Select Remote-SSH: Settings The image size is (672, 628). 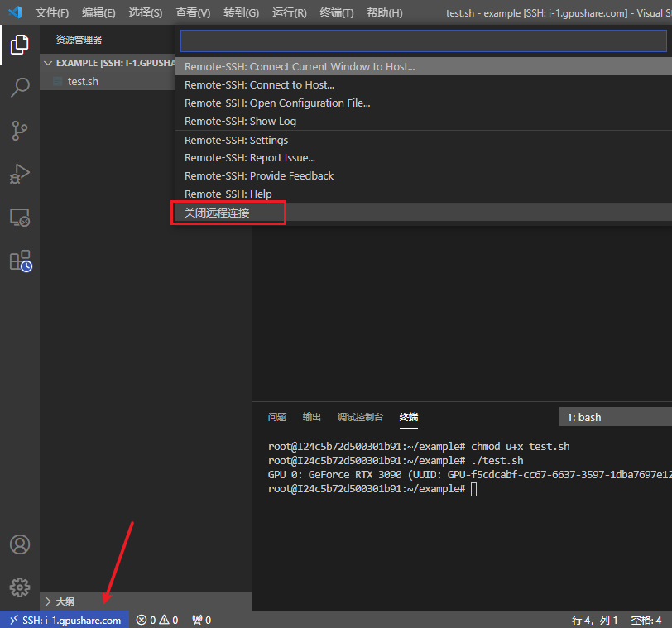coord(424,140)
